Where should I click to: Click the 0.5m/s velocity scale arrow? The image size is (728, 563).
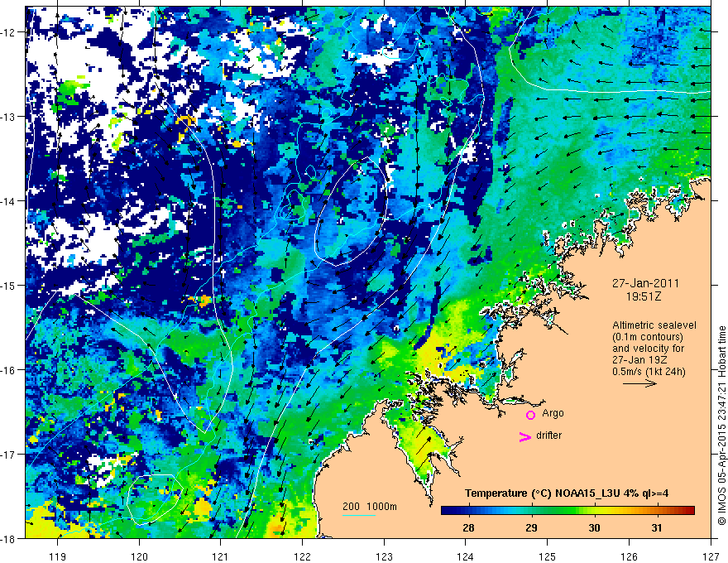(x=639, y=383)
